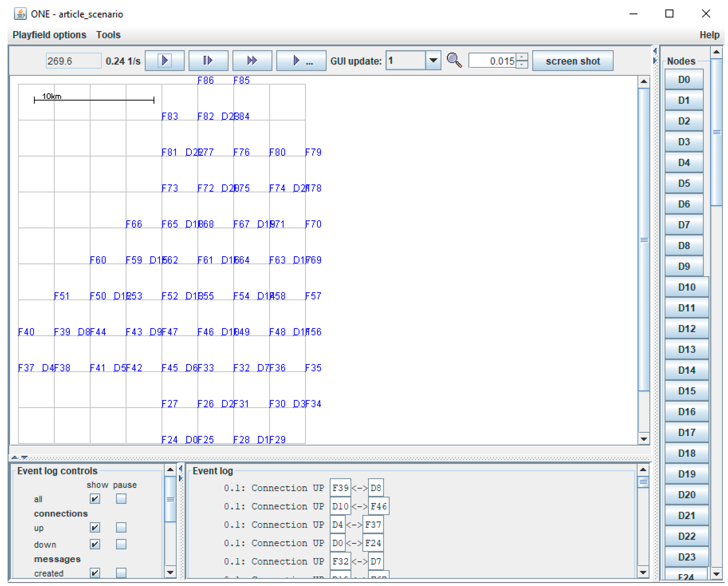Click the Java application title icon
Viewport: 728px width, 586px height.
click(20, 14)
